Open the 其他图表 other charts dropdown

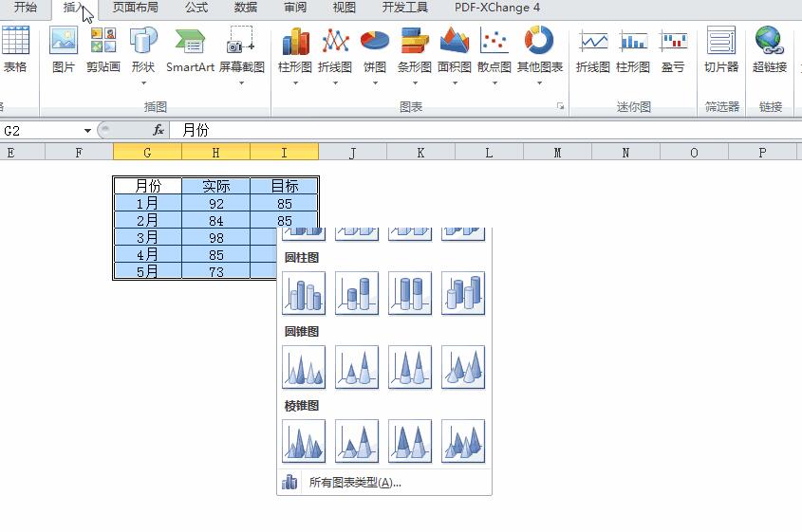[x=539, y=83]
